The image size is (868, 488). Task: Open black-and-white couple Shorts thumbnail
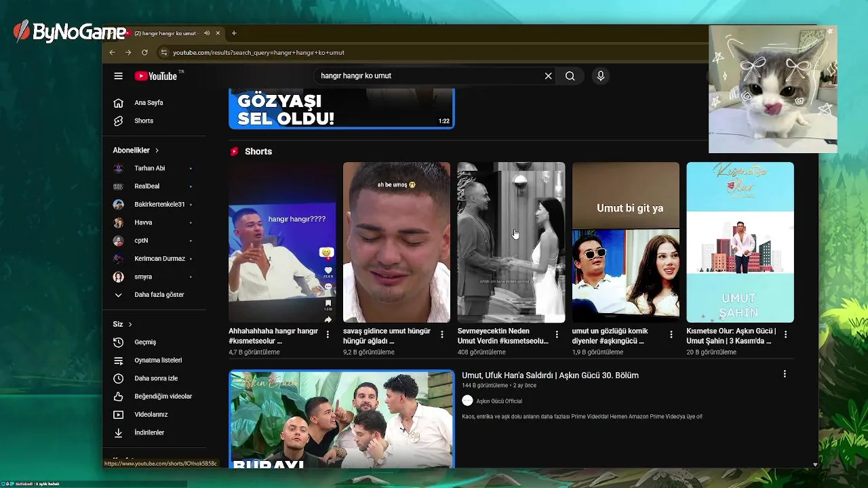[x=511, y=242]
